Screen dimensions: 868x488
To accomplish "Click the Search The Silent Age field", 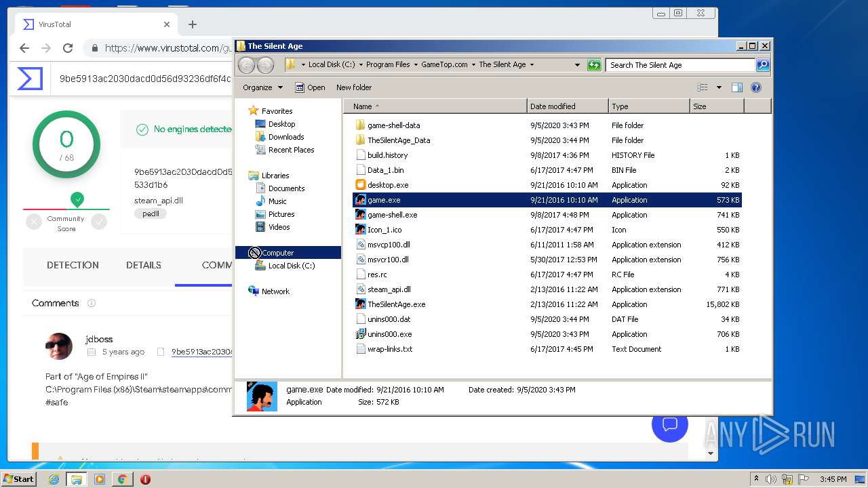I will point(680,65).
